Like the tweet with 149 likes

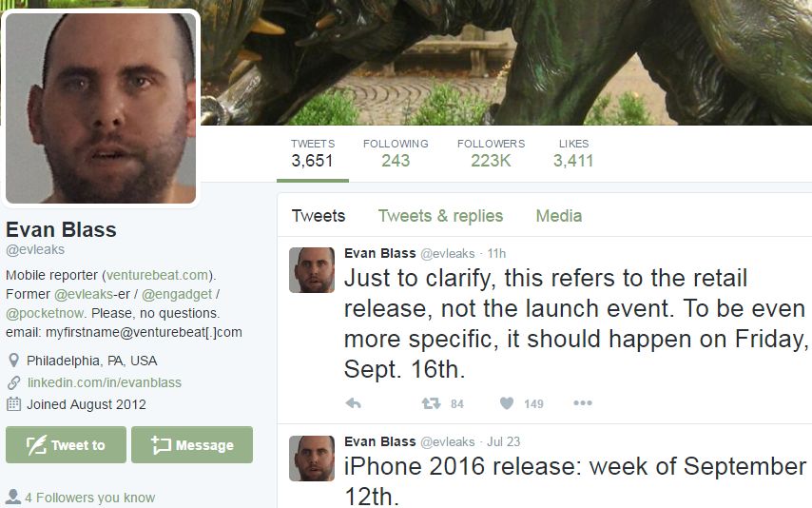point(507,403)
